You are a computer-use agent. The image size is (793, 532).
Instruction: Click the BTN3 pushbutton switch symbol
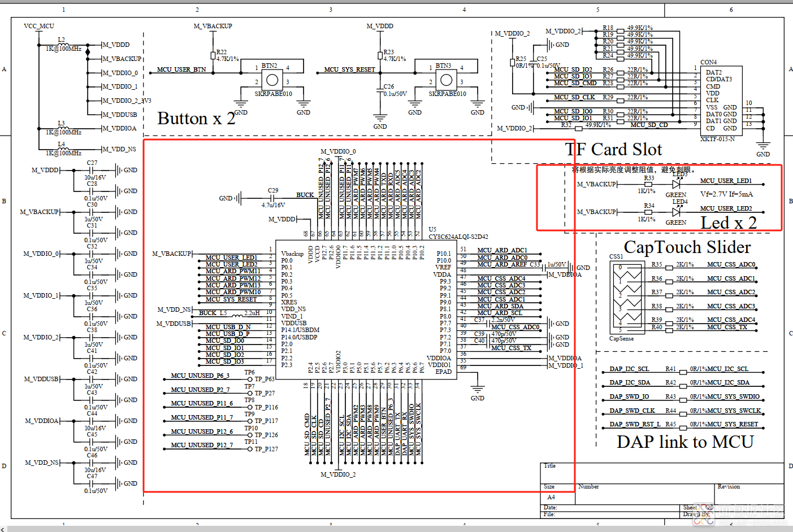[447, 80]
